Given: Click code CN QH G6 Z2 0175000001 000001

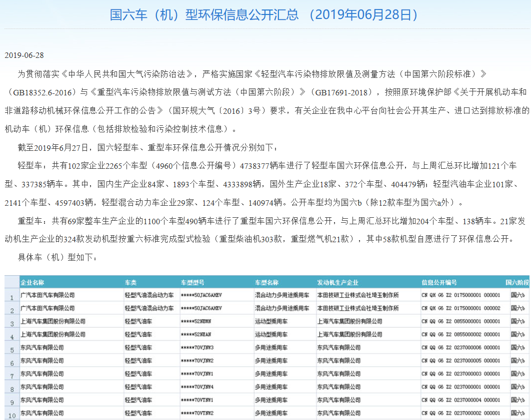Looking at the screenshot, I should tap(460, 295).
